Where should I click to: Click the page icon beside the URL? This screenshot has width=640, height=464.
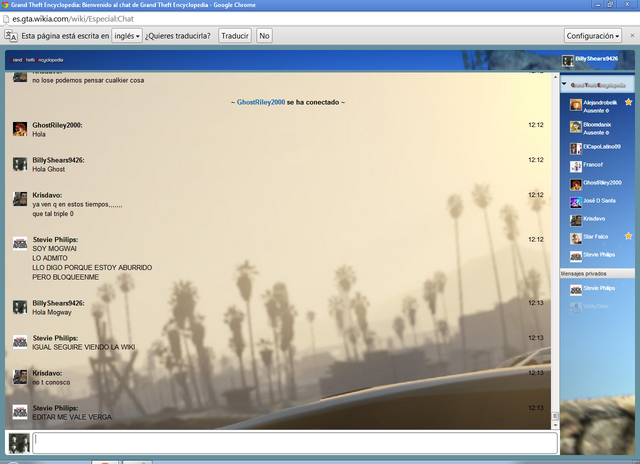(6, 19)
